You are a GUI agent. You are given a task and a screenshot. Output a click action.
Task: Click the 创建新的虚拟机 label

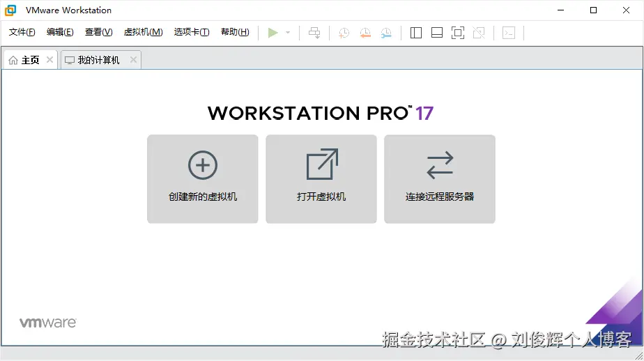203,197
